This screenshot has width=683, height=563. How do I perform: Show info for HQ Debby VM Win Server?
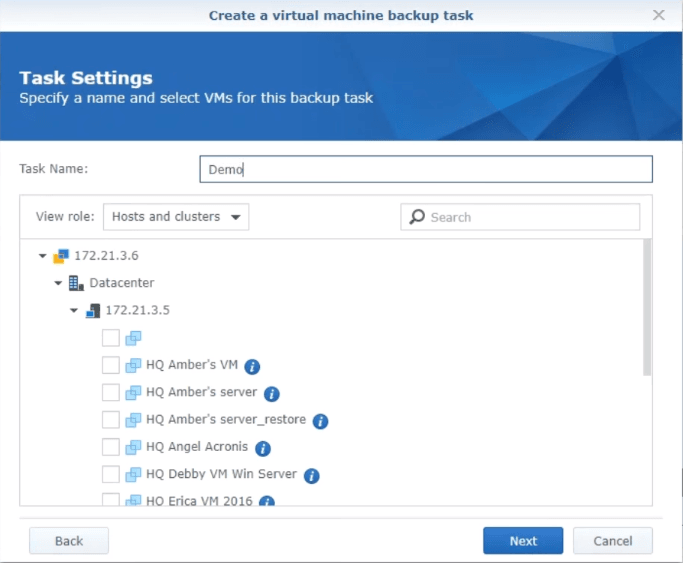point(311,476)
